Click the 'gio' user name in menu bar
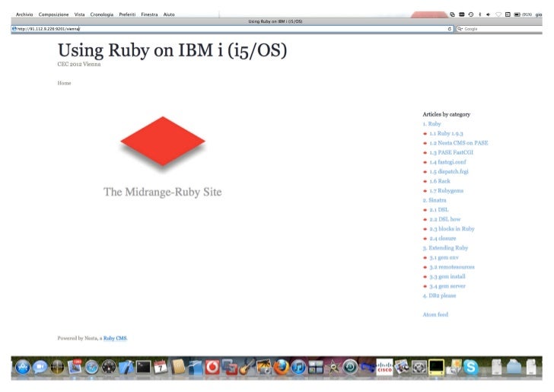 click(539, 14)
